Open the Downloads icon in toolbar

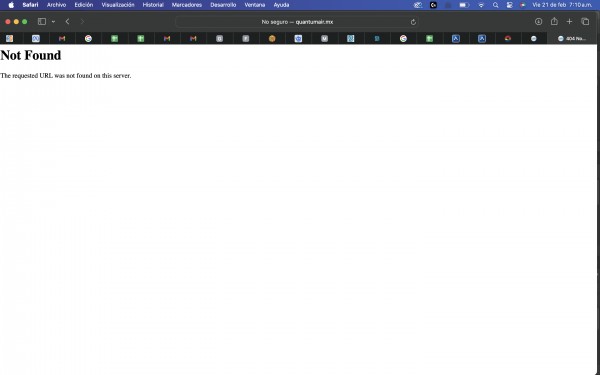pyautogui.click(x=538, y=22)
